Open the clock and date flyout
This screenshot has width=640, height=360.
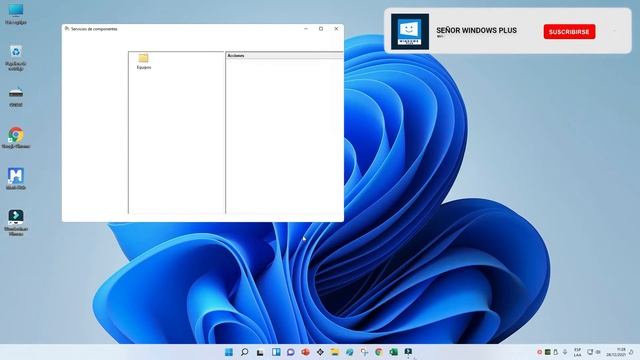point(616,352)
